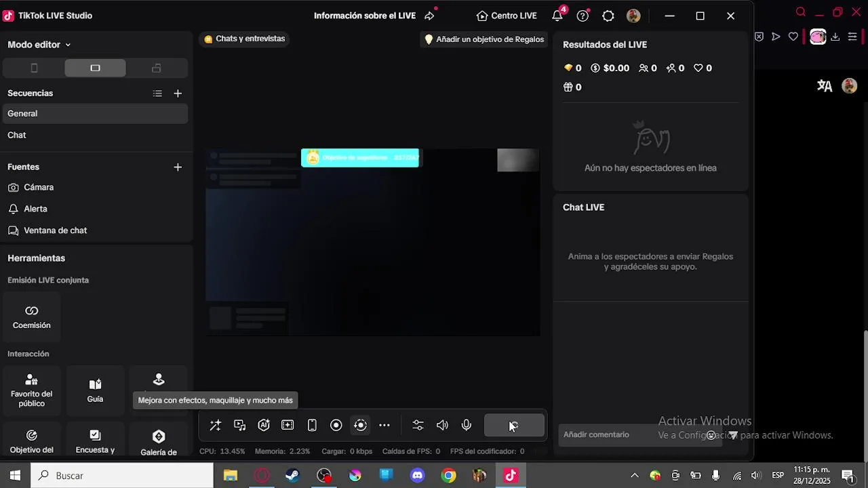Viewport: 868px width, 488px height.
Task: Open Centro LIVE
Action: [x=507, y=16]
